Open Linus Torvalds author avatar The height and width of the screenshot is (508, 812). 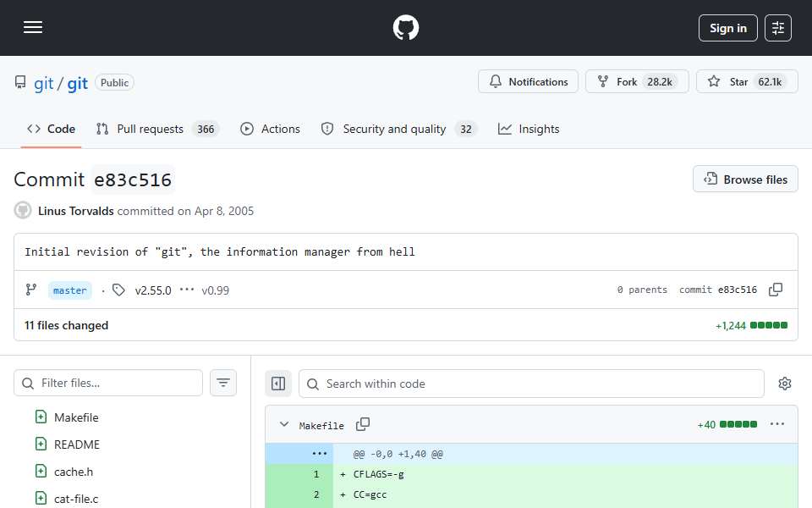(x=23, y=211)
